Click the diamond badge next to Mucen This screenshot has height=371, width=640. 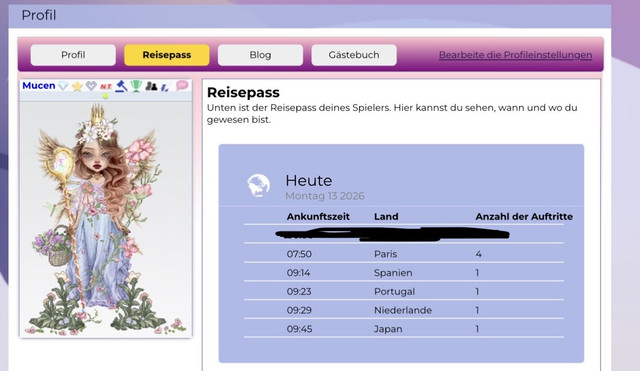pos(63,86)
